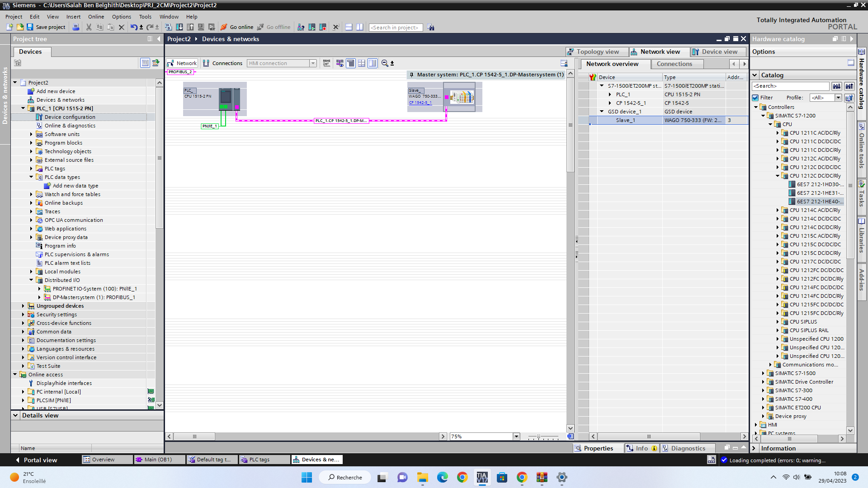Expand the SIMATIC S7-1500 catalog folder
The height and width of the screenshot is (488, 868).
763,373
